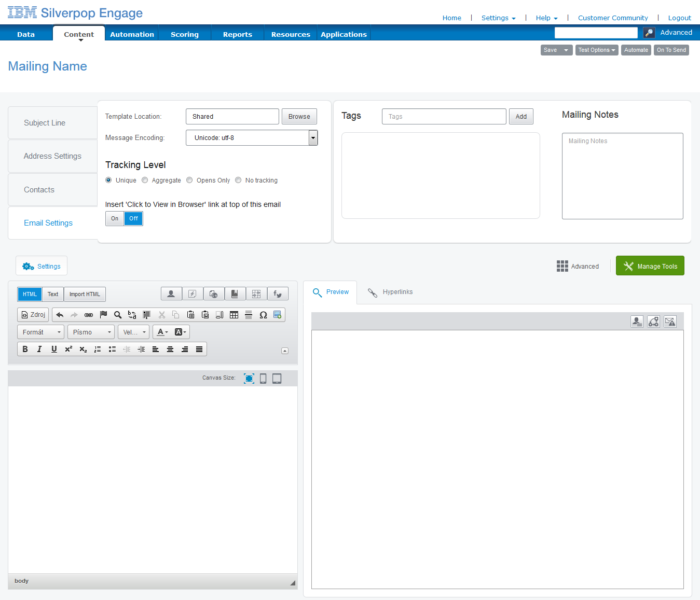Apply underline formatting
Image resolution: width=700 pixels, height=600 pixels.
(x=54, y=349)
